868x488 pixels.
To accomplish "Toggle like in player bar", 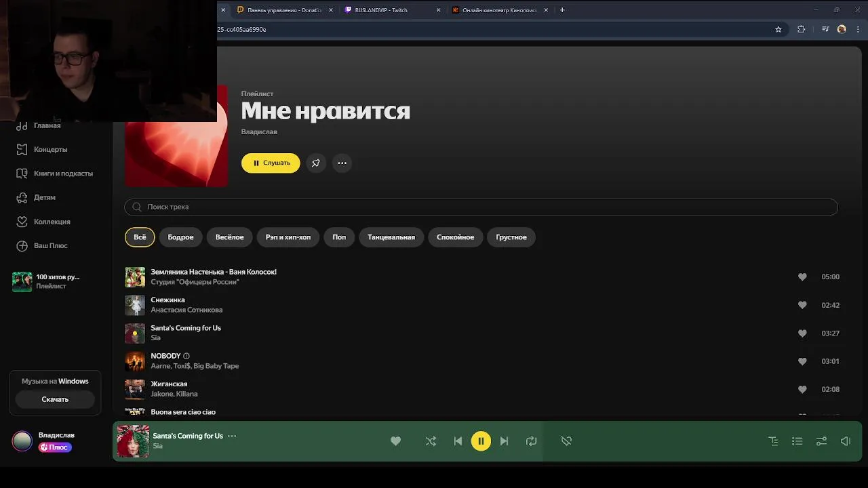I will [395, 441].
